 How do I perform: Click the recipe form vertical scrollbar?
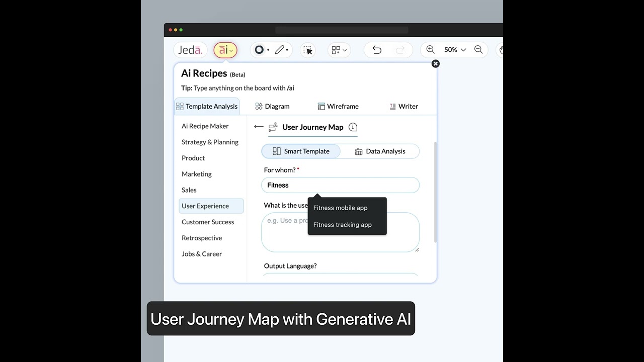point(435,192)
